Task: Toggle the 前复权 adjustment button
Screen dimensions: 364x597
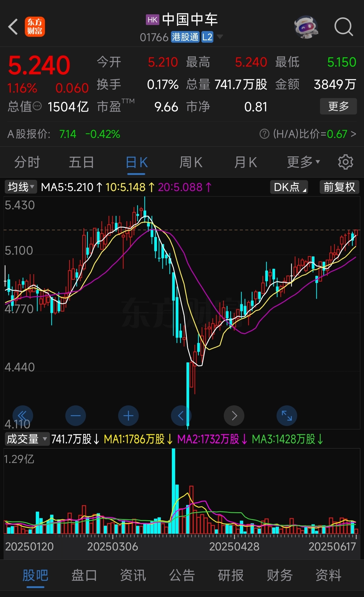Action: 339,187
